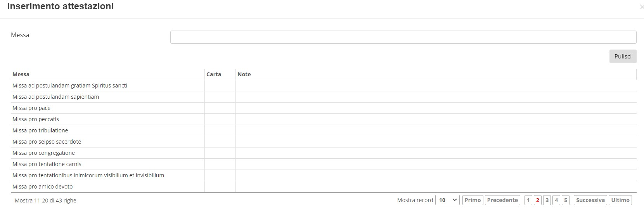
Task: Jump to page 1
Action: 528,200
